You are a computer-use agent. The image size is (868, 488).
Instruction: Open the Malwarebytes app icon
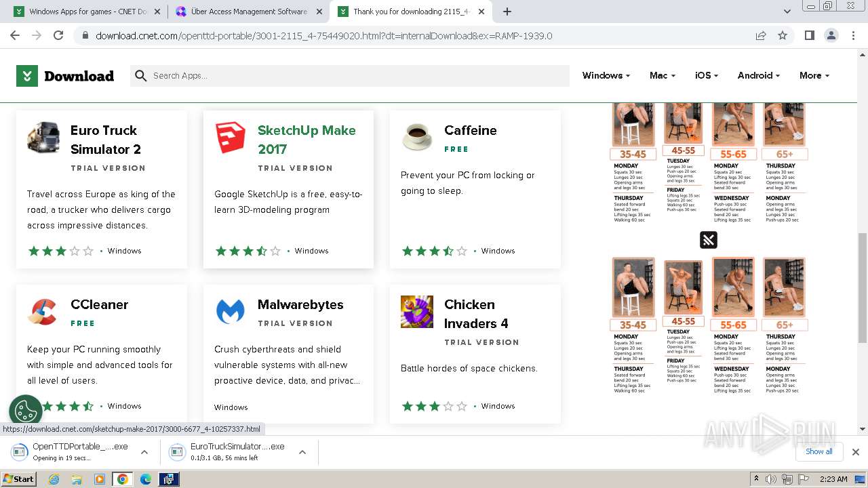point(231,312)
